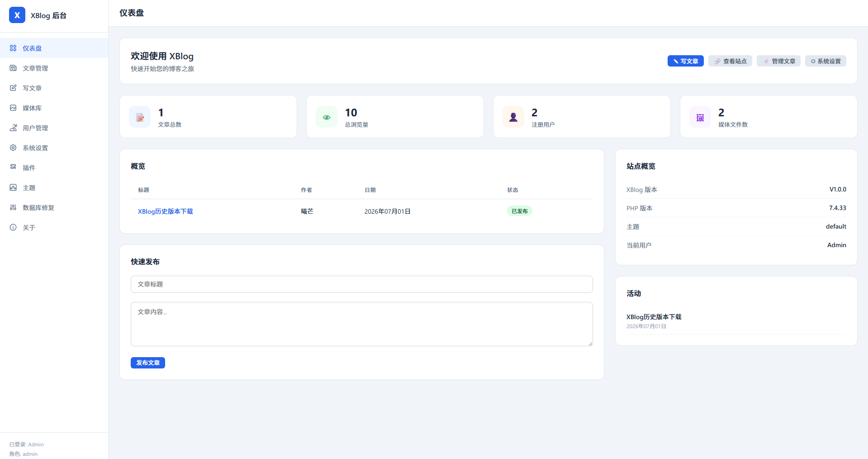Click the 当前用户 value Admin
868x459 pixels.
(837, 245)
